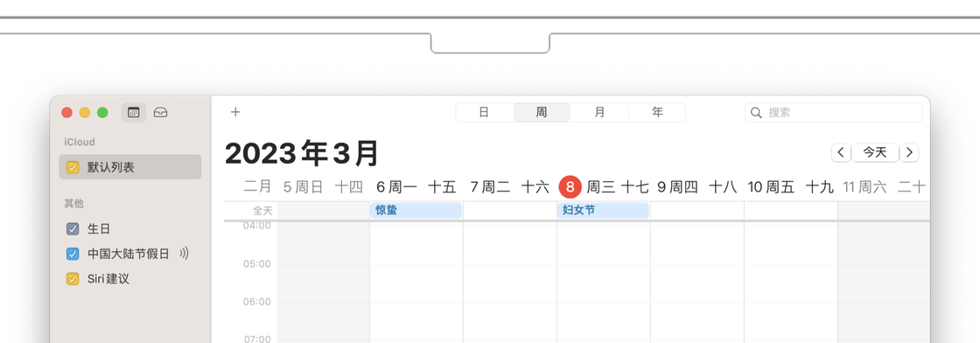This screenshot has height=343, width=980.
Task: Switch to 月 month view
Action: (x=599, y=113)
